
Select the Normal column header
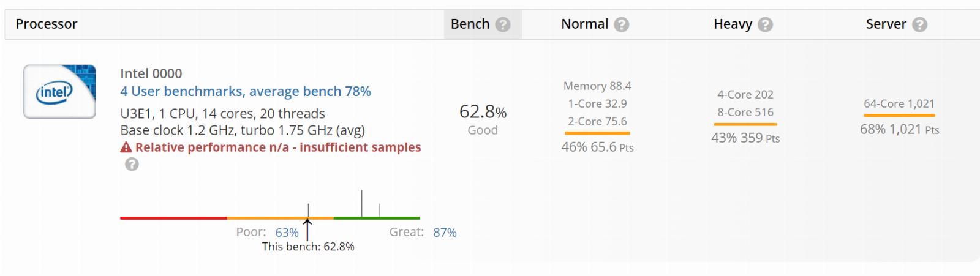click(x=585, y=24)
